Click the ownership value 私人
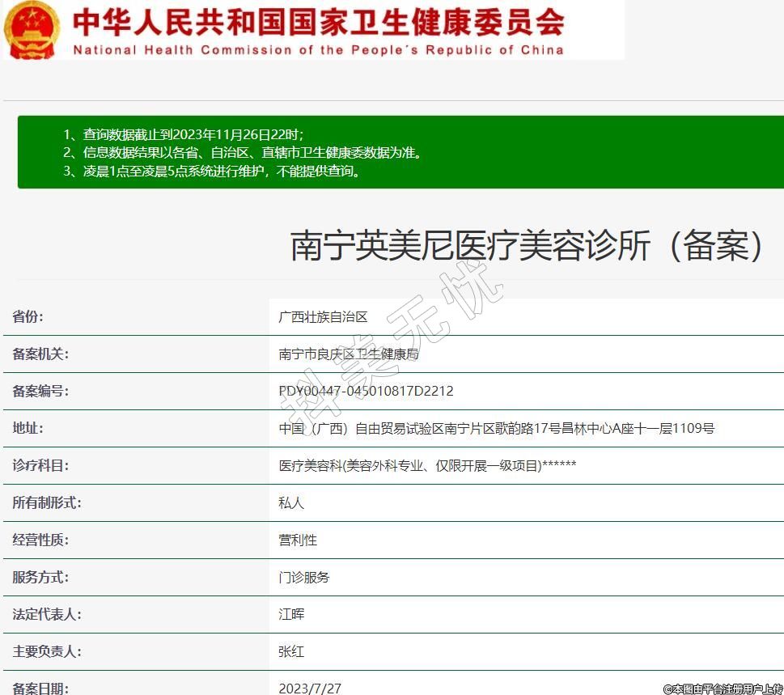This screenshot has width=784, height=695. (291, 502)
